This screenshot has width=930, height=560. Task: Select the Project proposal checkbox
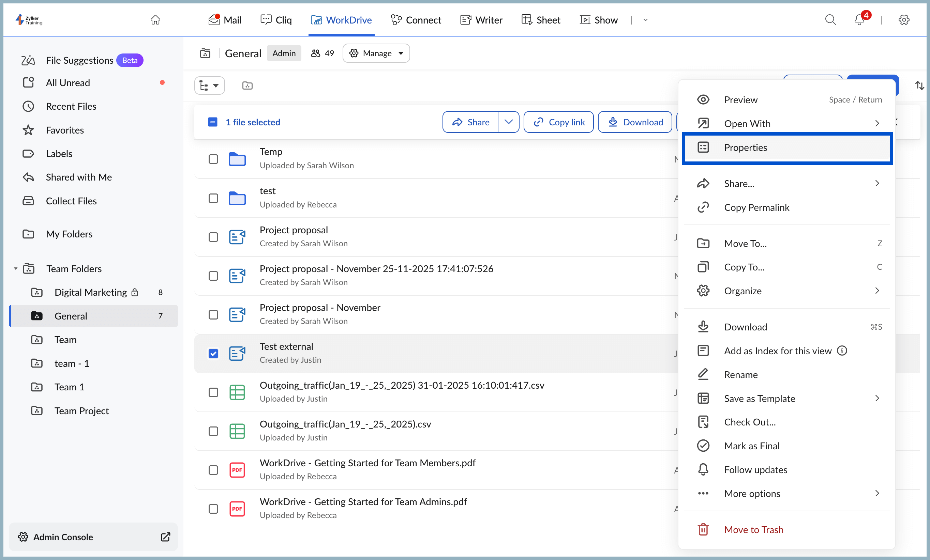point(213,237)
